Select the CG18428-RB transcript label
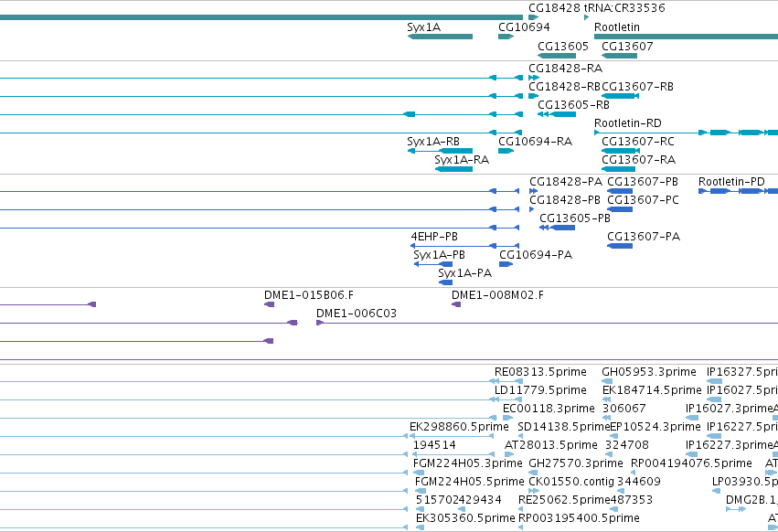 564,86
